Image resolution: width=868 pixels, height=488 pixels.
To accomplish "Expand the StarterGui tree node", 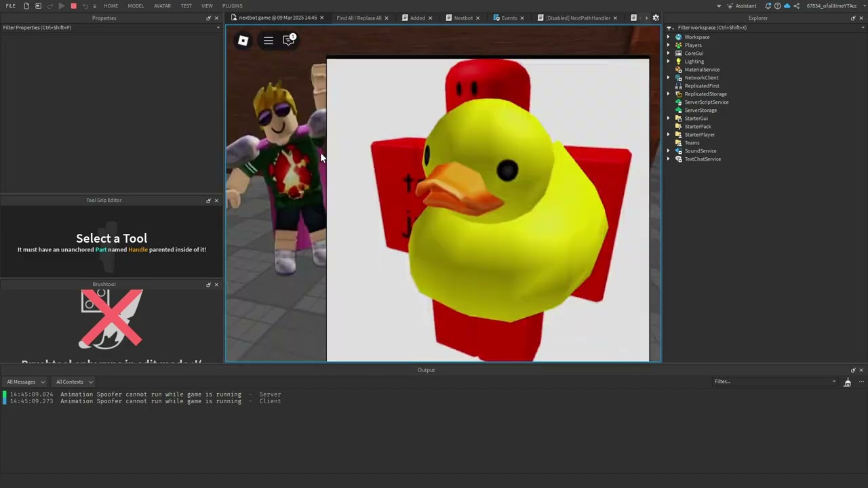I will 669,119.
